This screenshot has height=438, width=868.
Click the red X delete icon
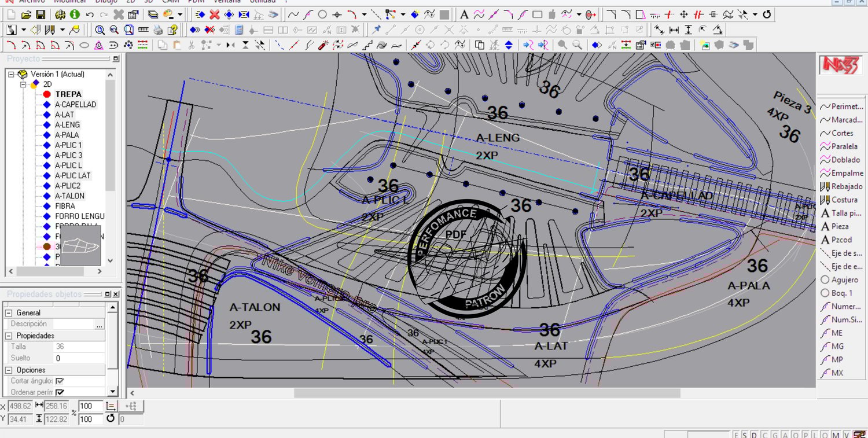coord(215,14)
